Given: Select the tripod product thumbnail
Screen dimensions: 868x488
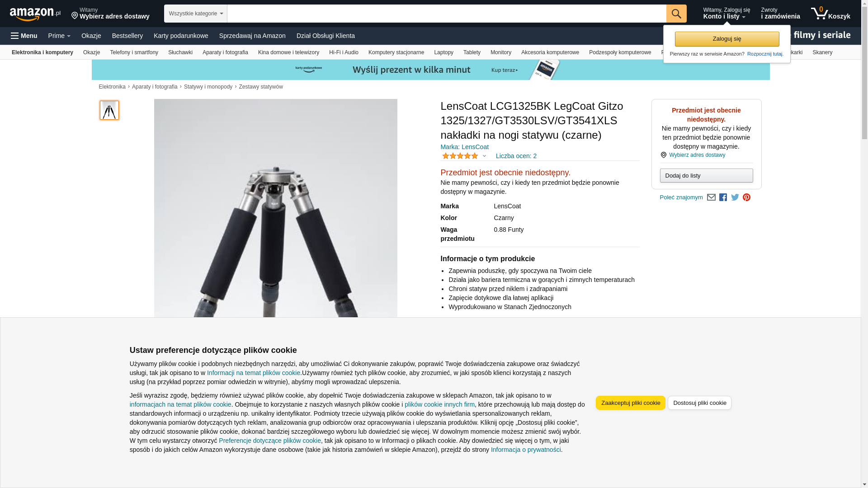Looking at the screenshot, I should click(109, 110).
